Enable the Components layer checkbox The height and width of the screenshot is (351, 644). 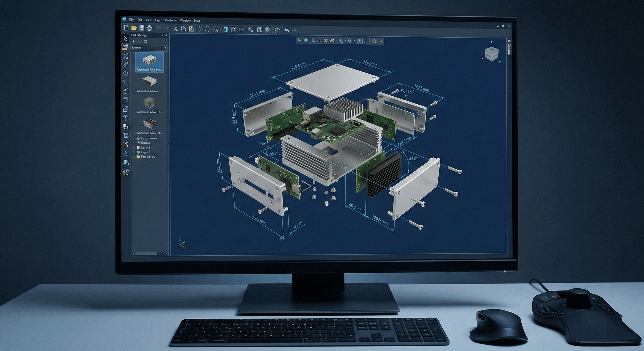[138, 139]
